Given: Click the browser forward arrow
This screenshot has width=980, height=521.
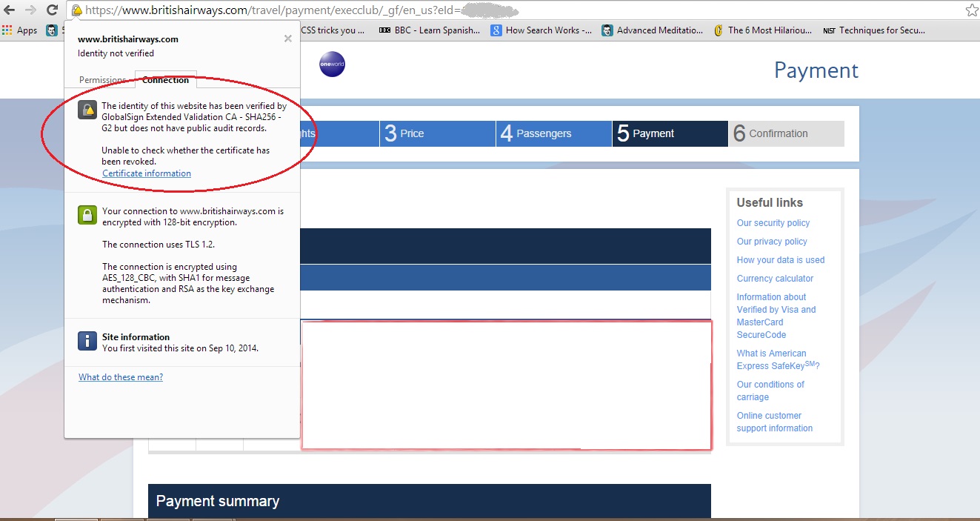Looking at the screenshot, I should coord(30,10).
